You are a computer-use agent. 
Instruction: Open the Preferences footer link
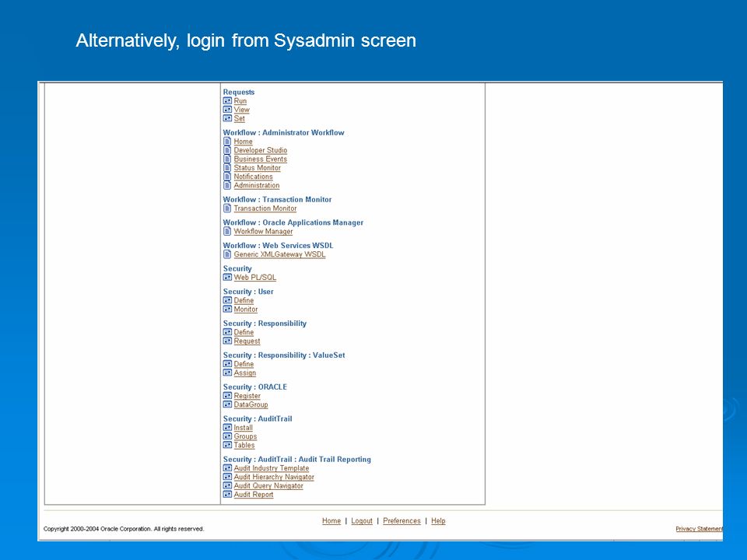(x=402, y=521)
